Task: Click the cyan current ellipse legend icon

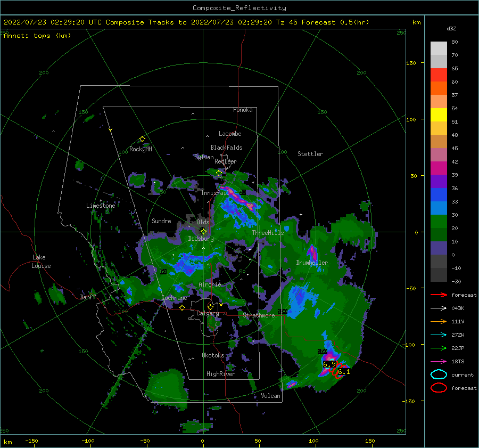Action: coord(439,374)
